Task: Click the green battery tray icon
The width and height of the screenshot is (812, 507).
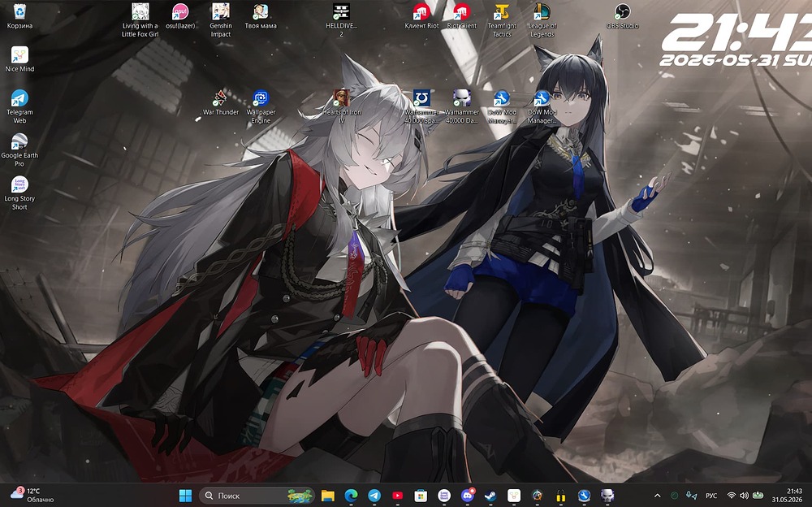Action: tap(758, 496)
